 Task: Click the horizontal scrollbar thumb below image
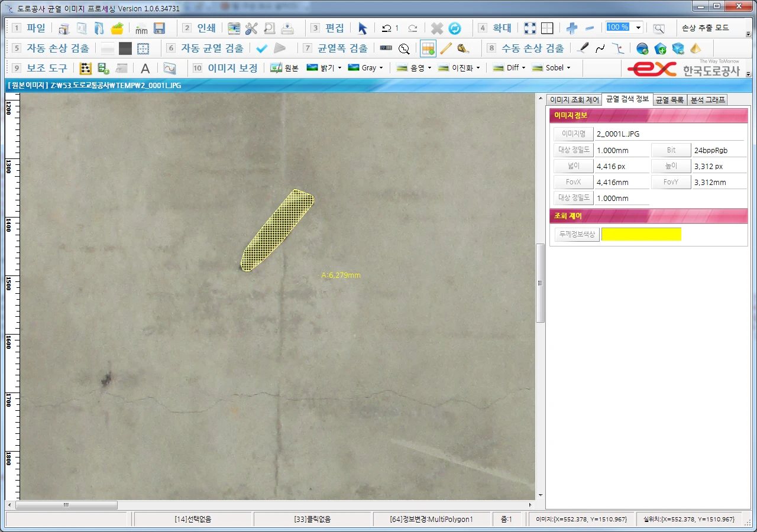(66, 505)
